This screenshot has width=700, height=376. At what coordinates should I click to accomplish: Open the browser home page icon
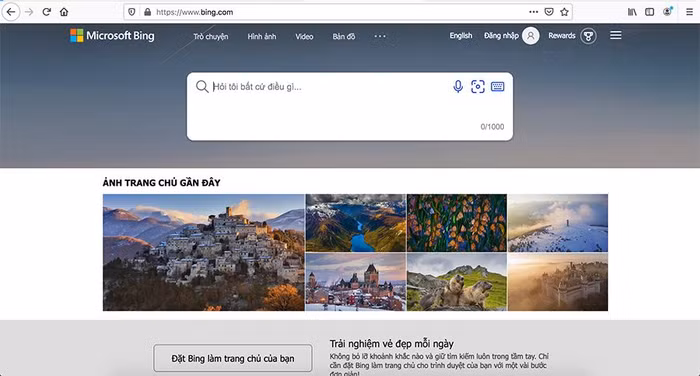(x=64, y=12)
